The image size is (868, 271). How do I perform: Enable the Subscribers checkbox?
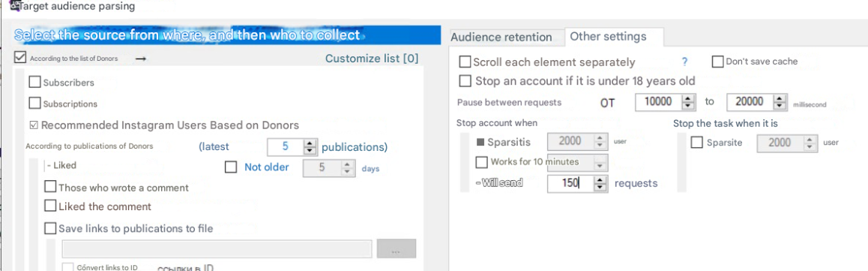pyautogui.click(x=35, y=83)
